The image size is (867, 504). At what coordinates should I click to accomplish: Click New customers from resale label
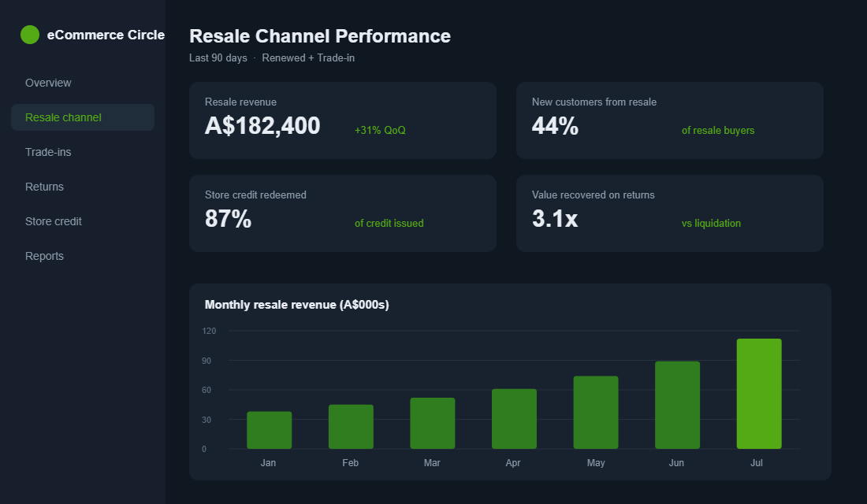pos(594,102)
